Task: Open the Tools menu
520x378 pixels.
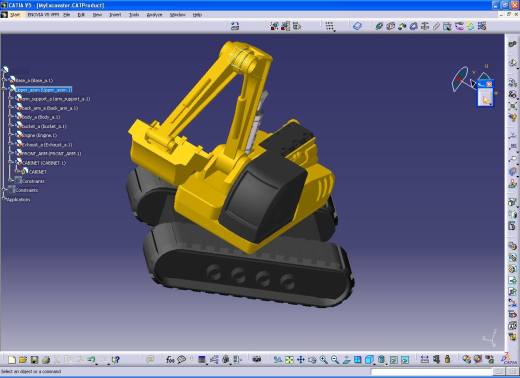Action: pyautogui.click(x=134, y=15)
